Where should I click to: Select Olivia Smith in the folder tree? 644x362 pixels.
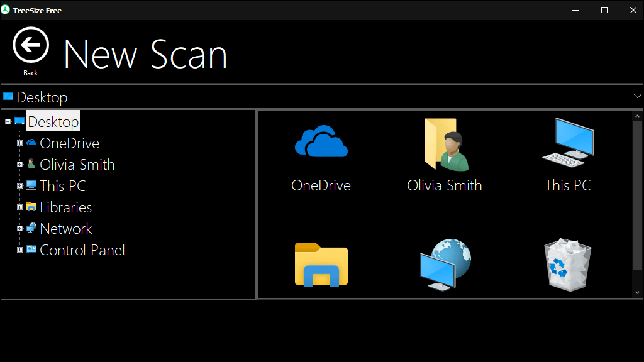click(77, 165)
